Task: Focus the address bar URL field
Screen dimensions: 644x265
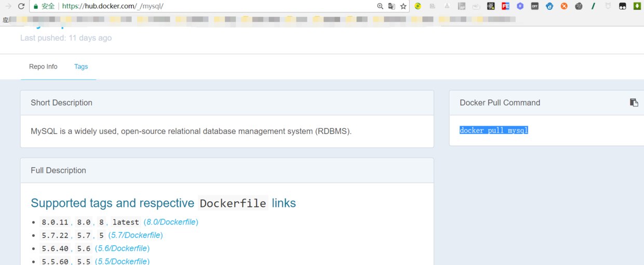Action: [208, 6]
